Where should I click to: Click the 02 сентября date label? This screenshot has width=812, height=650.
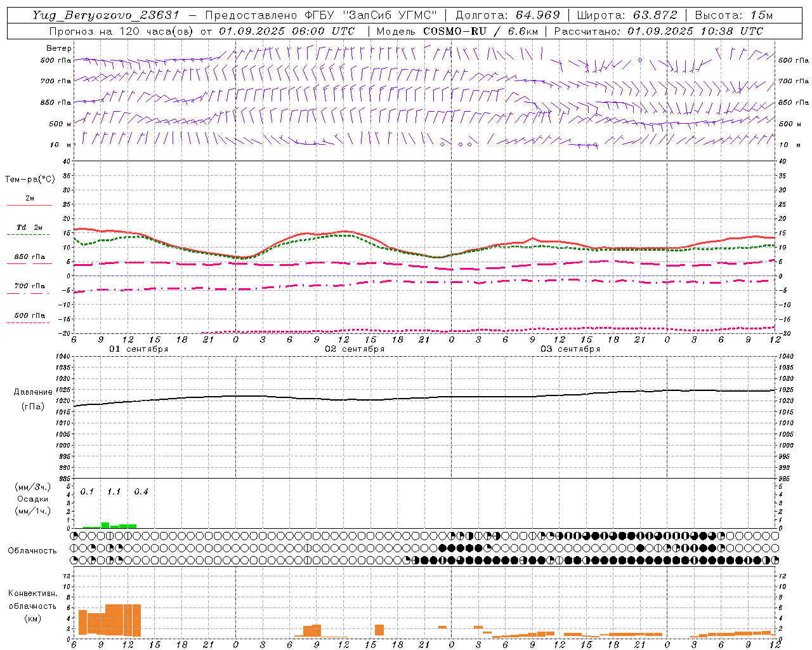355,348
